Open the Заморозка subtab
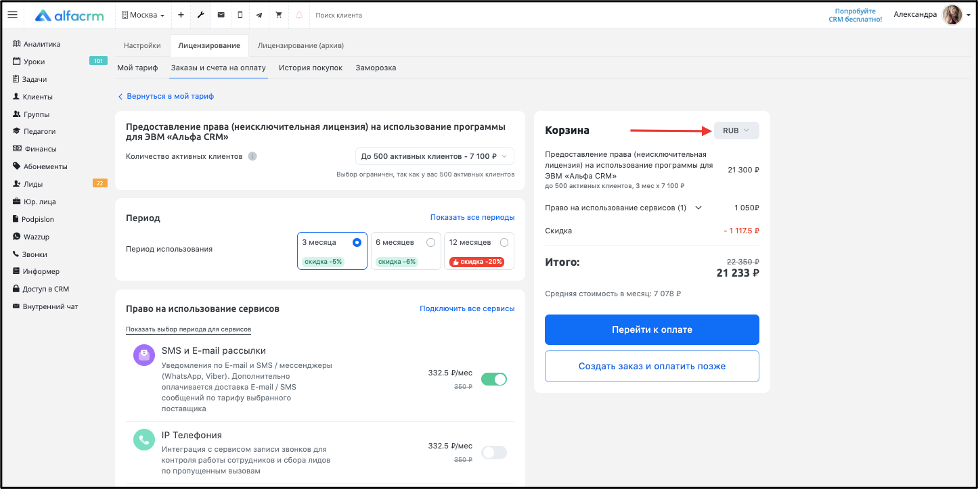The height and width of the screenshot is (489, 979). pos(375,67)
